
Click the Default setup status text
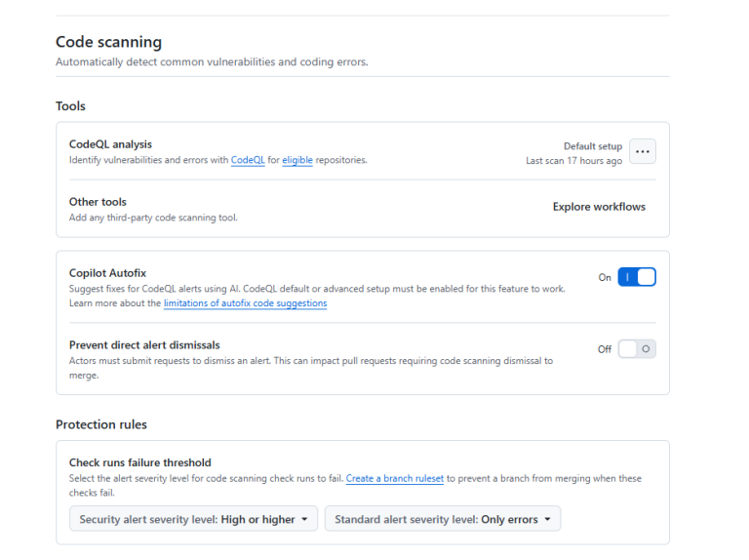[x=593, y=146]
